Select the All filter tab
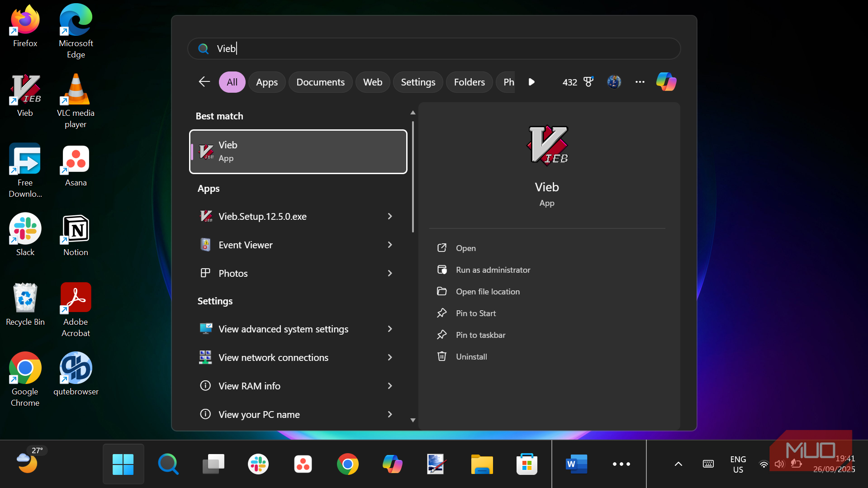The width and height of the screenshot is (868, 488). tap(232, 82)
